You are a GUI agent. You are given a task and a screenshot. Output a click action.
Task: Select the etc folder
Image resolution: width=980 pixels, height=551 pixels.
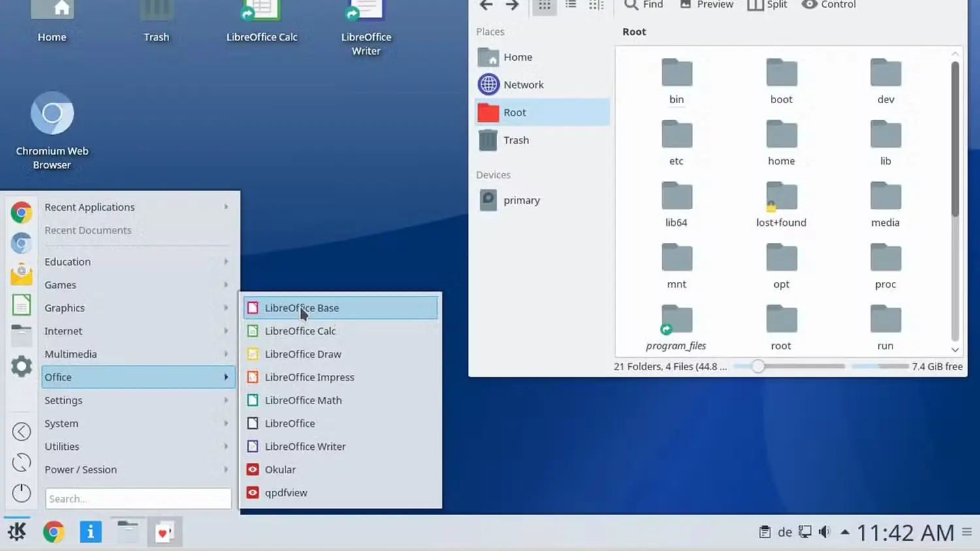click(676, 143)
